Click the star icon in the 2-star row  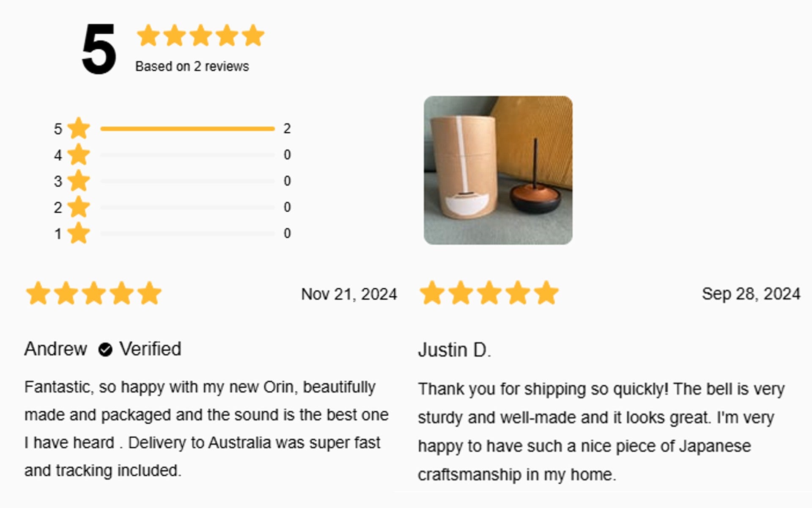(x=79, y=207)
